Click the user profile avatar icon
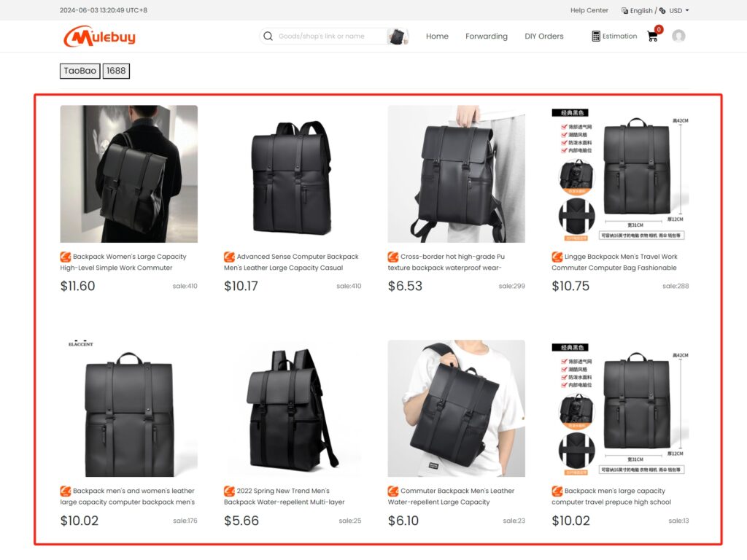This screenshot has width=747, height=560. point(678,36)
